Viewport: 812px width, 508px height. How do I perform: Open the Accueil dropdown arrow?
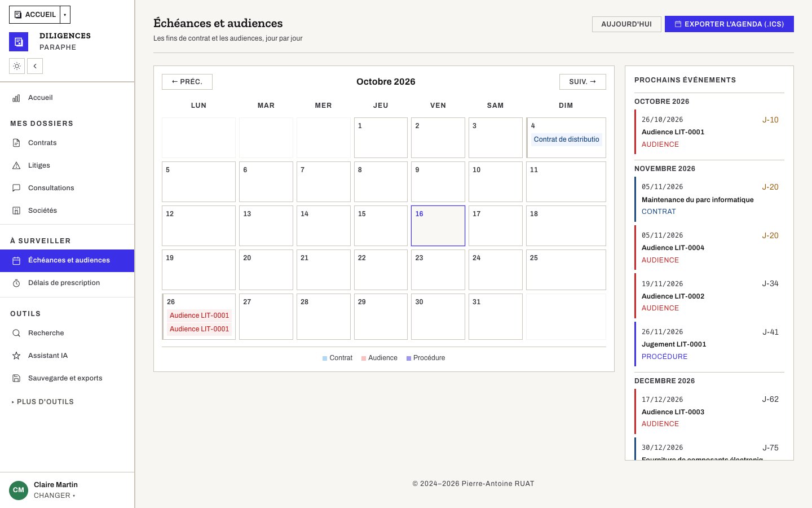(x=65, y=15)
